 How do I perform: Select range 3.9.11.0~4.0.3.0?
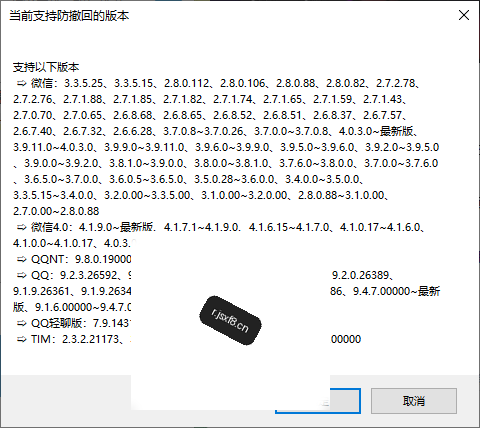point(53,147)
